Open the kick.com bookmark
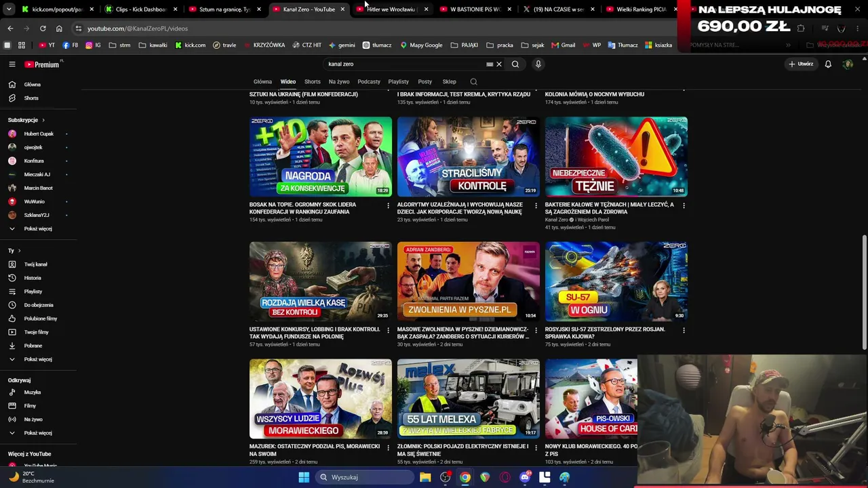The height and width of the screenshot is (488, 868). tap(191, 45)
